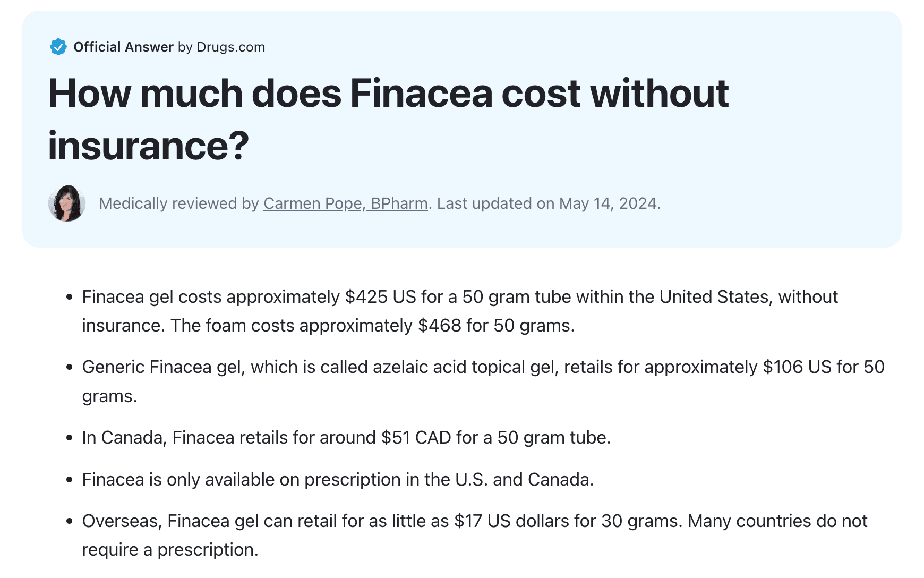Open the Carmen Pope, BPharm link
Image resolution: width=924 pixels, height=578 pixels.
coord(345,203)
